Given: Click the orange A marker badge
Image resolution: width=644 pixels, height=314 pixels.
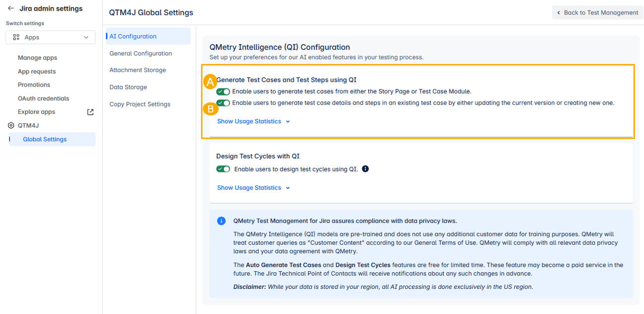Looking at the screenshot, I should 210,82.
